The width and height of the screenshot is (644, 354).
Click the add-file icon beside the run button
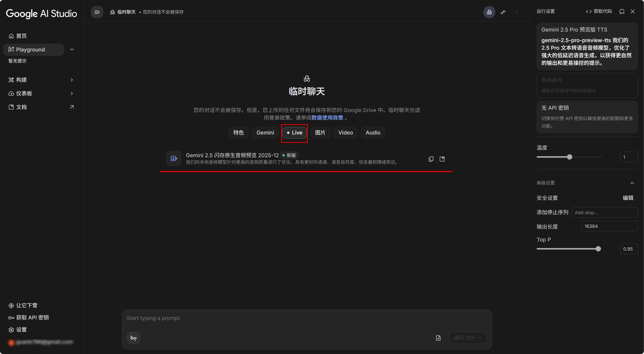[438, 338]
